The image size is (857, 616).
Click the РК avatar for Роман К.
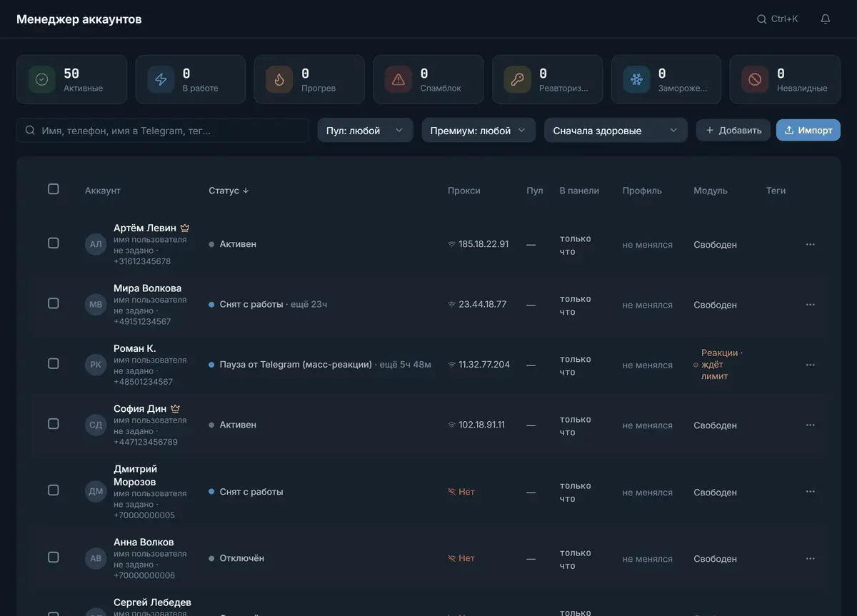click(96, 365)
